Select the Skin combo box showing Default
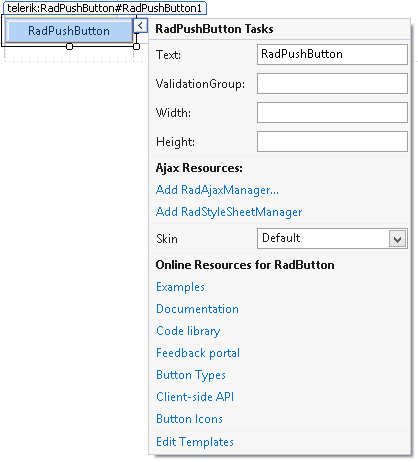Viewport: 418px width, 462px height. click(332, 238)
